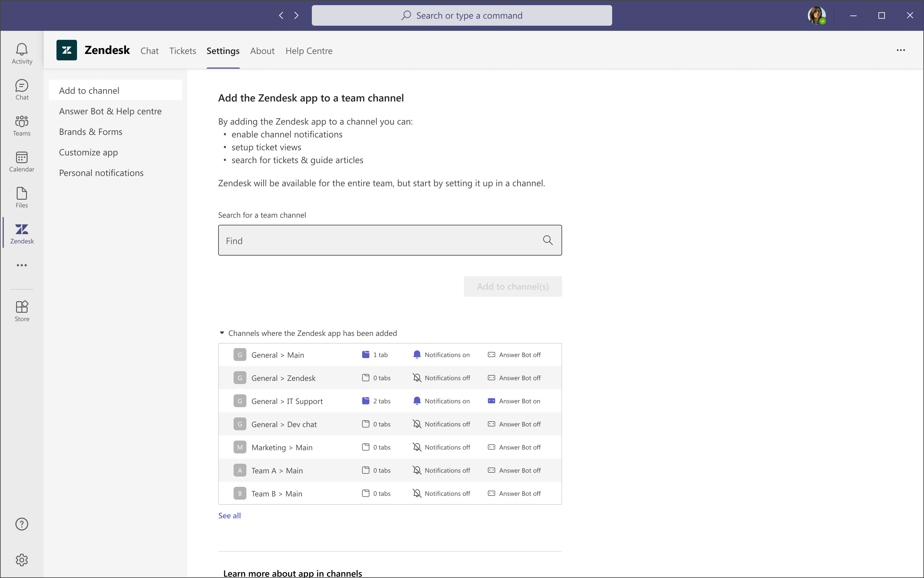The width and height of the screenshot is (924, 578).
Task: Select the Zendesk app in left rail
Action: 22,233
